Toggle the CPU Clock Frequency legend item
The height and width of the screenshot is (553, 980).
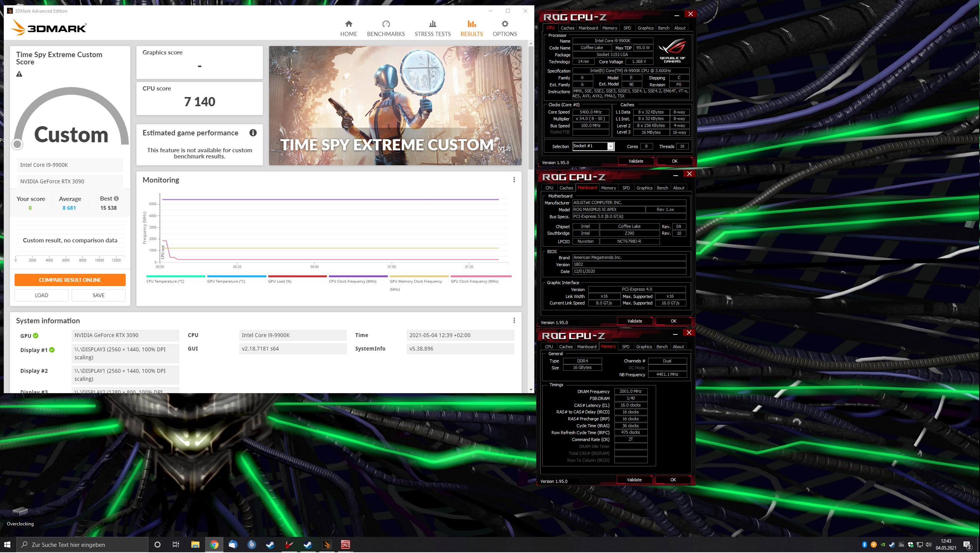pos(358,280)
